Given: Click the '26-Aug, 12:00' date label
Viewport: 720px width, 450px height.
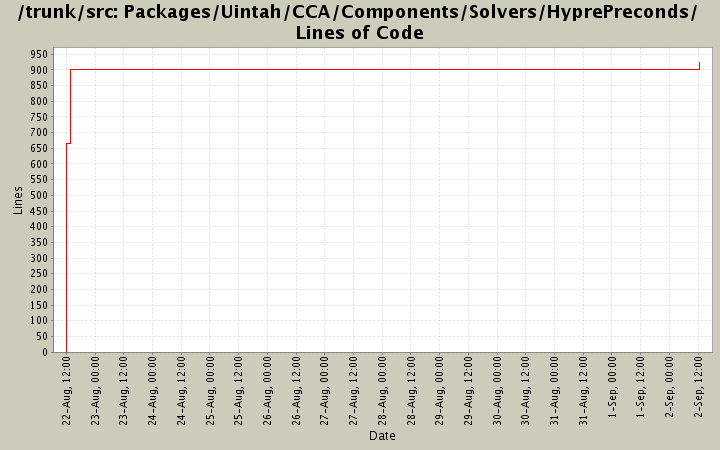Looking at the screenshot, I should pyautogui.click(x=296, y=390).
